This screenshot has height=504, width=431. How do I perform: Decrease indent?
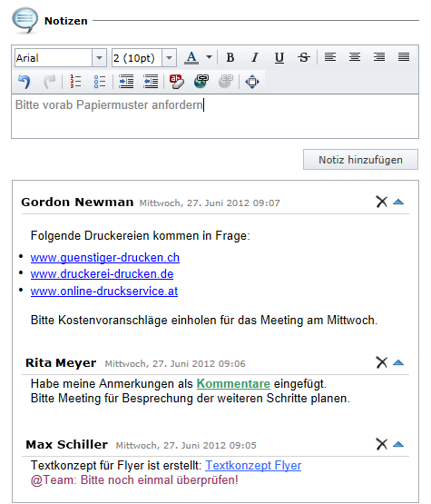pyautogui.click(x=151, y=82)
